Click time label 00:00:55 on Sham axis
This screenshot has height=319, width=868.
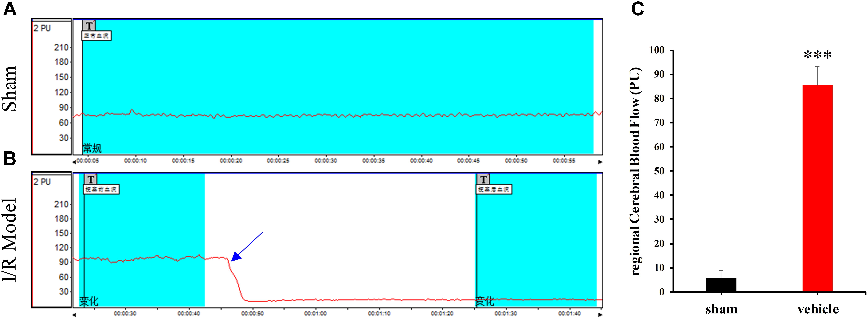564,161
